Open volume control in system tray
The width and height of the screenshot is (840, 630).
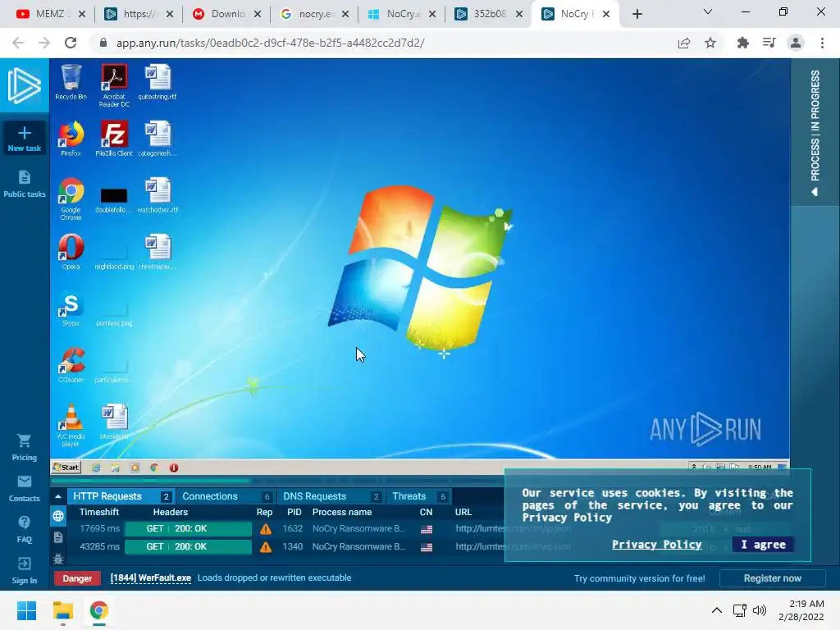point(760,610)
